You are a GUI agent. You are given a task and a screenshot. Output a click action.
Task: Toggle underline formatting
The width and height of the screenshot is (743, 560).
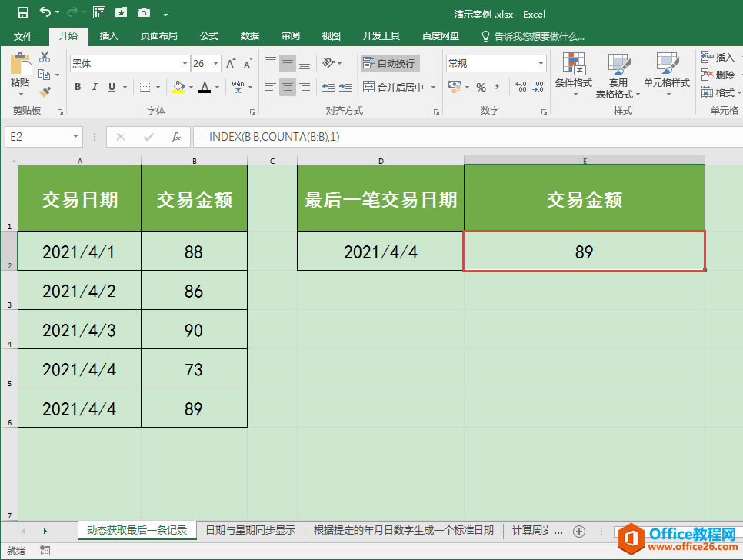[x=112, y=87]
